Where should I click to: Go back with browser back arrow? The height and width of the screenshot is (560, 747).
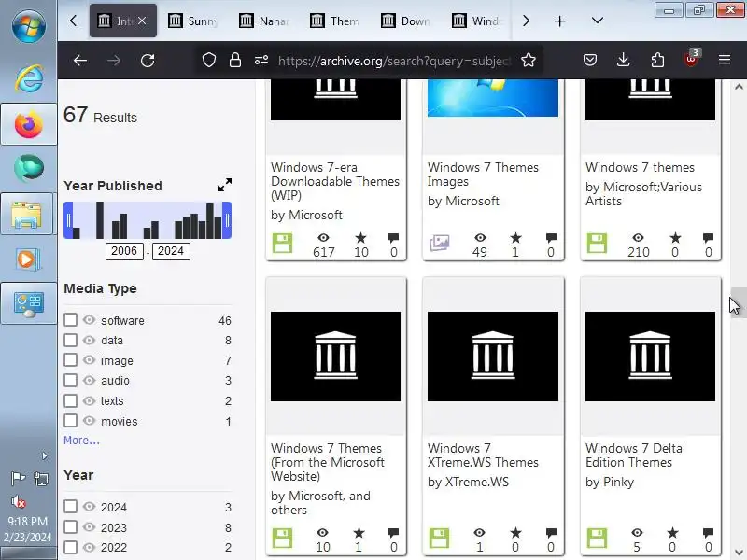[80, 61]
